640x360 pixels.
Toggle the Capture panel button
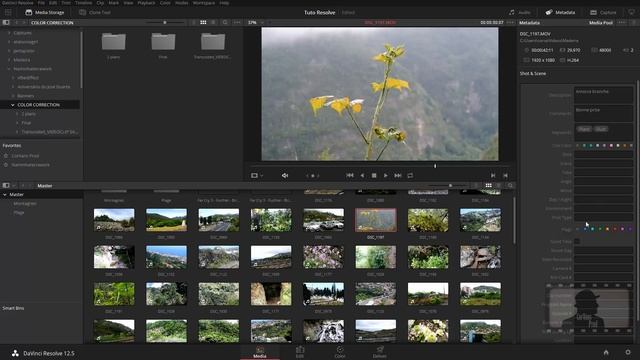coord(603,12)
